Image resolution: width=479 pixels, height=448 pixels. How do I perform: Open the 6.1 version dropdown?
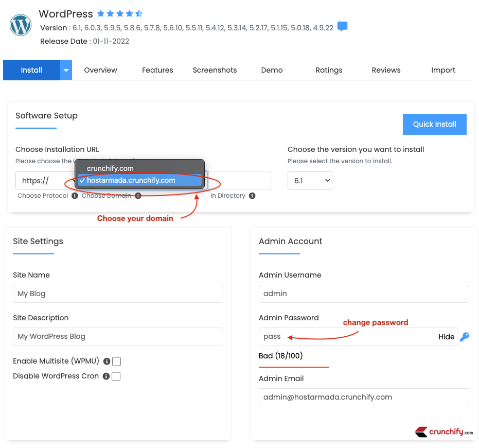coord(310,181)
